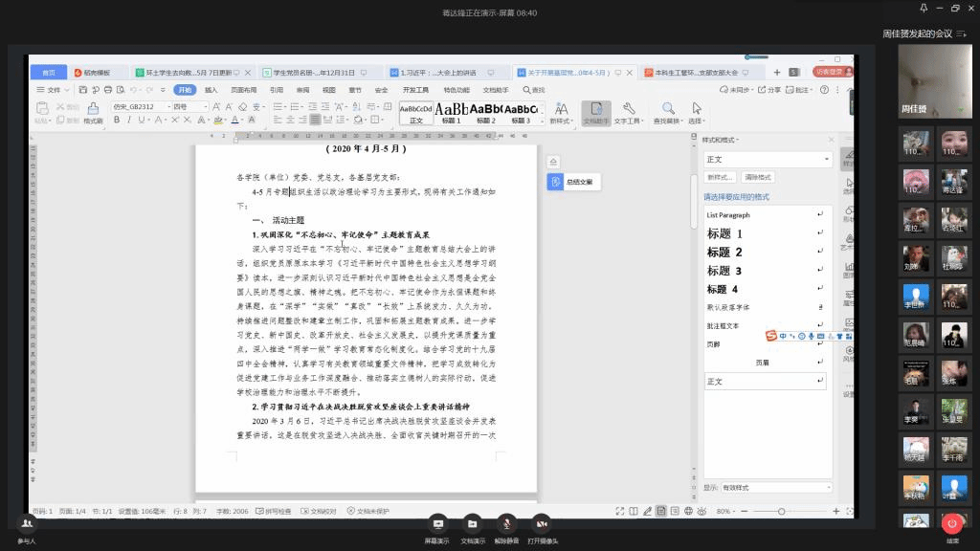Viewport: 980px width, 551px height.
Task: Click the 文字工具 wrench icon
Action: (x=628, y=112)
